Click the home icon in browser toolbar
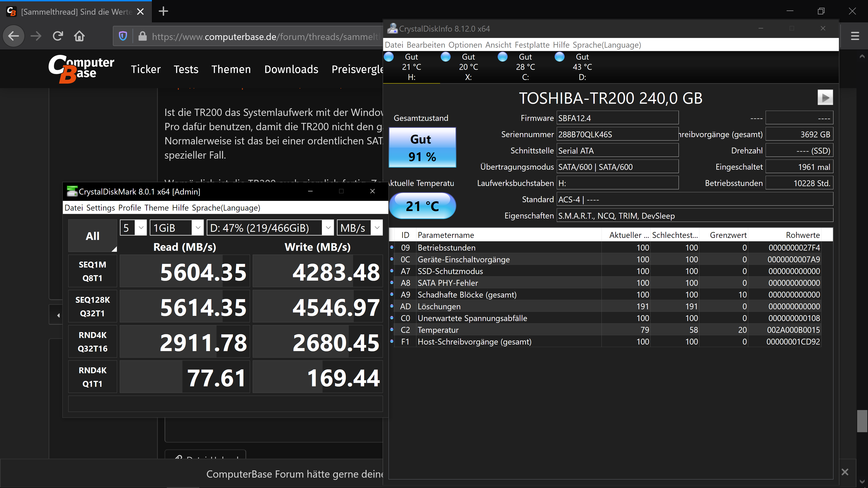This screenshot has height=488, width=868. click(x=80, y=36)
